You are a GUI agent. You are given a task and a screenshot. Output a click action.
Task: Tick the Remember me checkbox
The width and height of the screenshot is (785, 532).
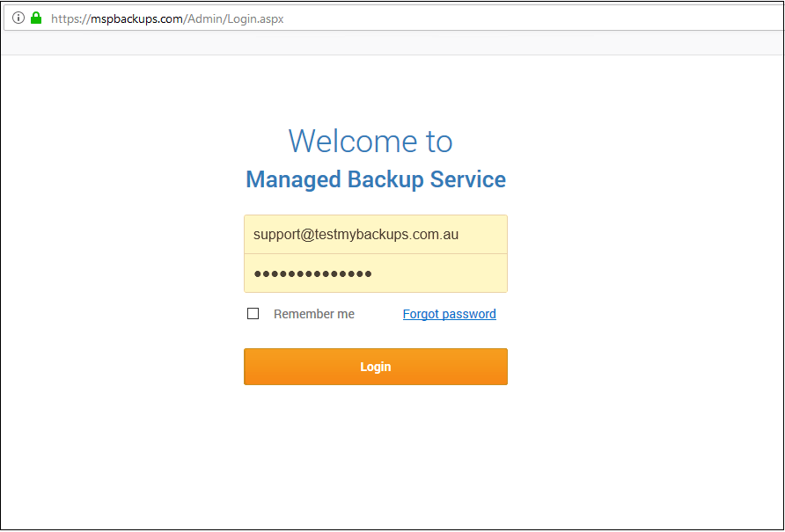point(253,314)
